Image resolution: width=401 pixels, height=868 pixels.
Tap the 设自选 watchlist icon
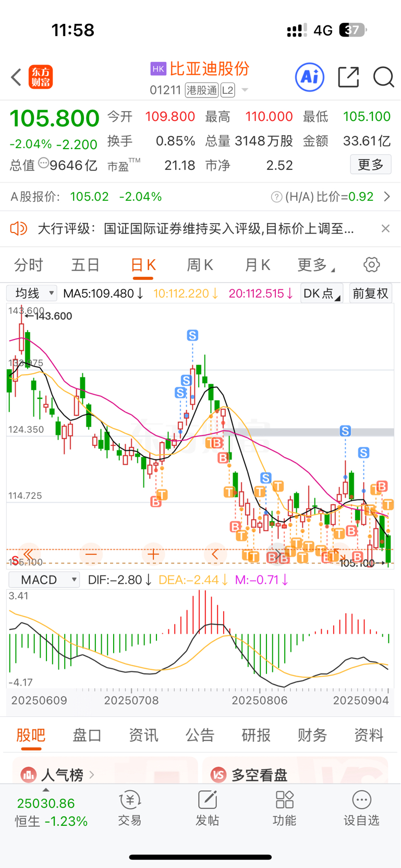[x=361, y=809]
